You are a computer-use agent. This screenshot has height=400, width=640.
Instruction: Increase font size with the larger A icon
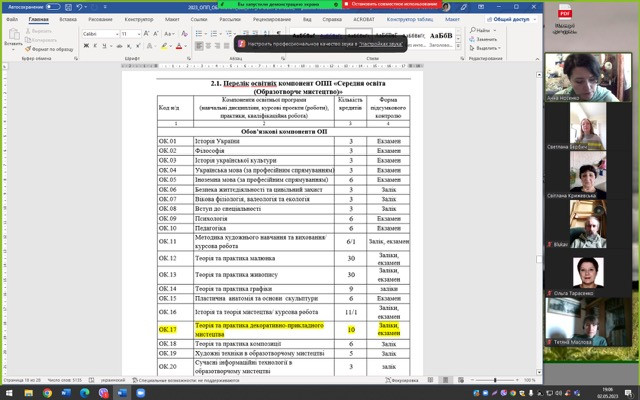146,34
